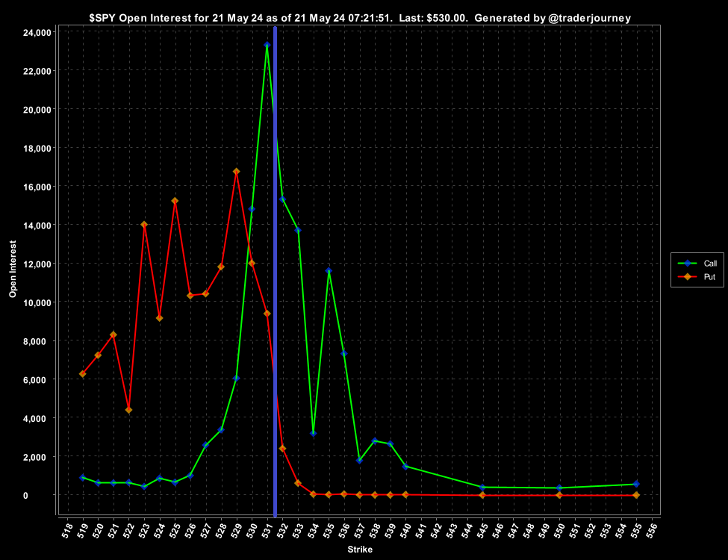Click the Put legend entry
Screen dimensions: 728x560
point(697,277)
